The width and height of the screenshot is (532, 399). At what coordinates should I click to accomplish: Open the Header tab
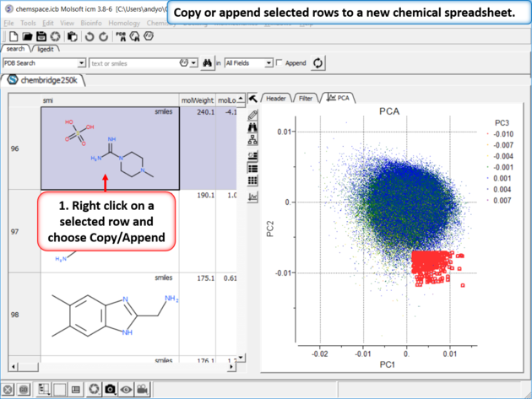pos(276,98)
